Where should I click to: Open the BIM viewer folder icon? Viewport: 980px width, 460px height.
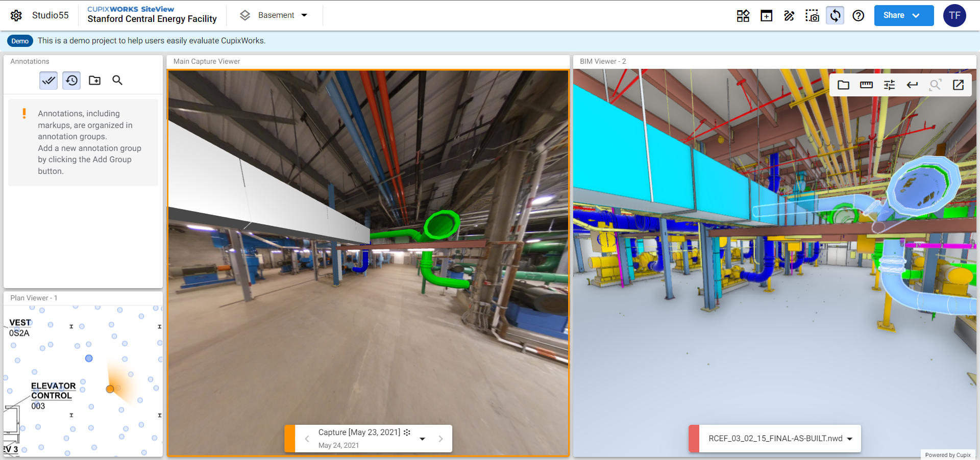[x=843, y=85]
